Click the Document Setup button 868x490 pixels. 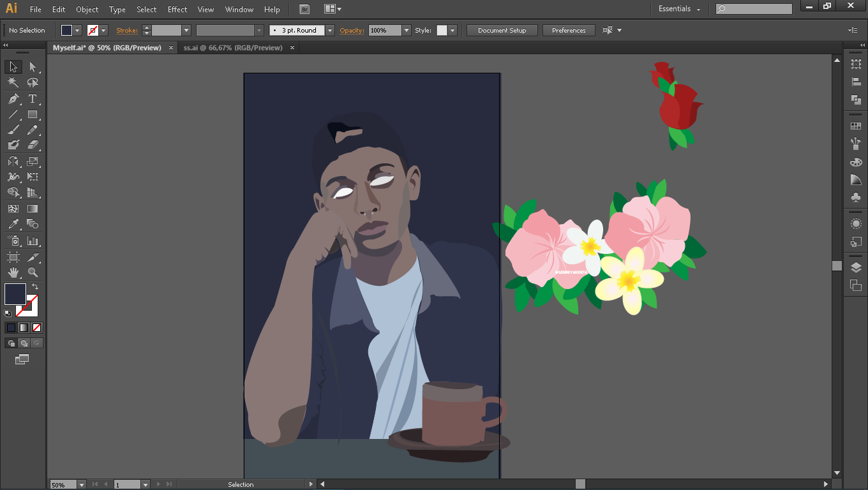tap(502, 30)
